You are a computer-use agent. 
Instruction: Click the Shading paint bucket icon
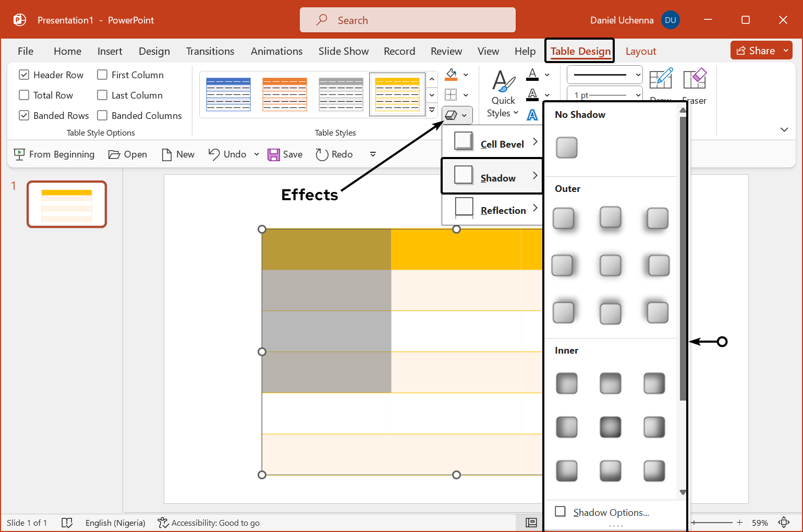pyautogui.click(x=451, y=75)
